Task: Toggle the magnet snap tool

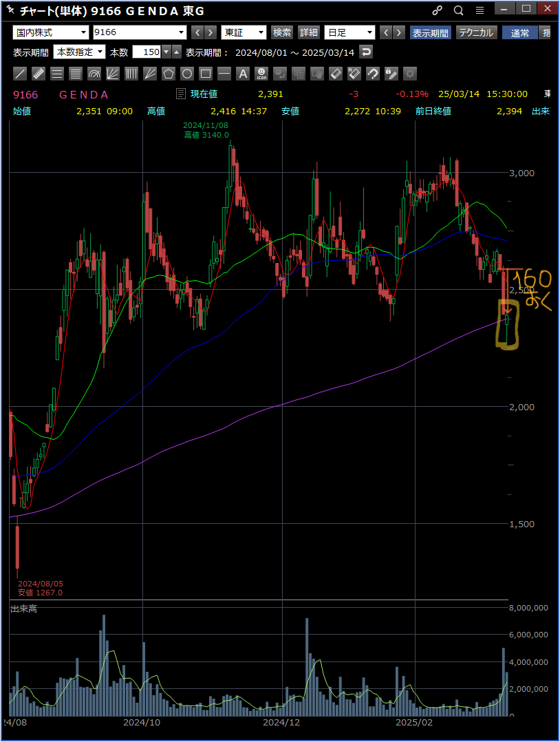Action: (x=373, y=74)
